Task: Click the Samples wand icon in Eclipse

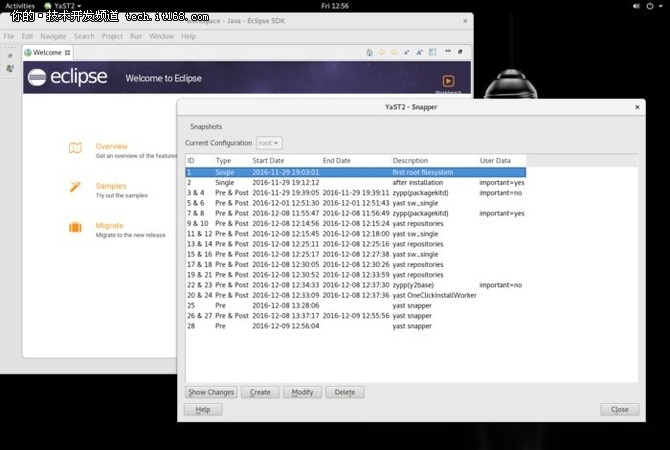Action: [x=75, y=187]
